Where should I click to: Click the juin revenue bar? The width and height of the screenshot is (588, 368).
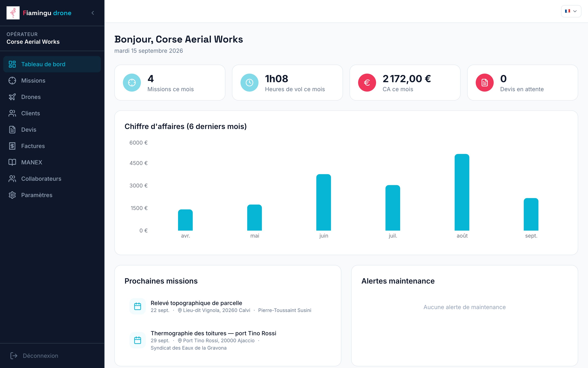coord(324,202)
